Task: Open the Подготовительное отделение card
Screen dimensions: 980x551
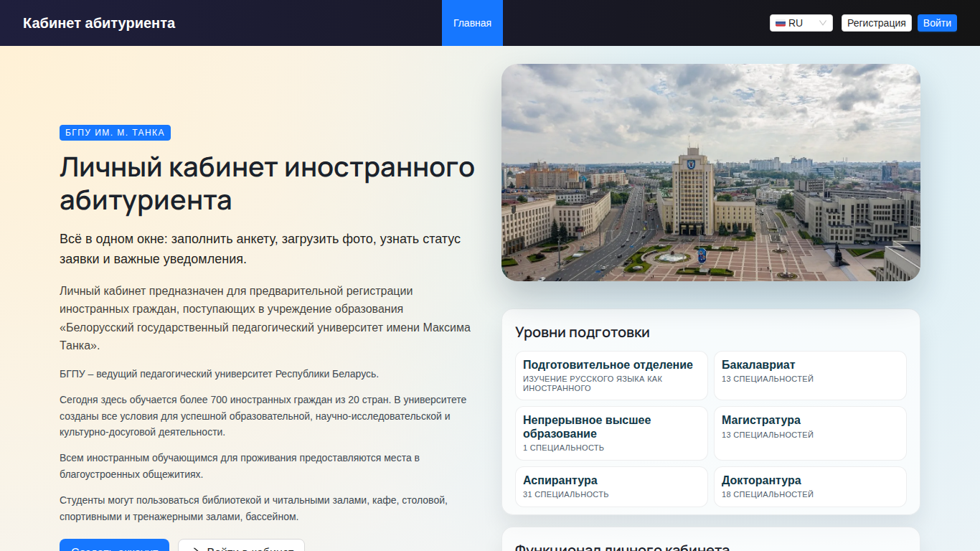Action: [x=611, y=375]
